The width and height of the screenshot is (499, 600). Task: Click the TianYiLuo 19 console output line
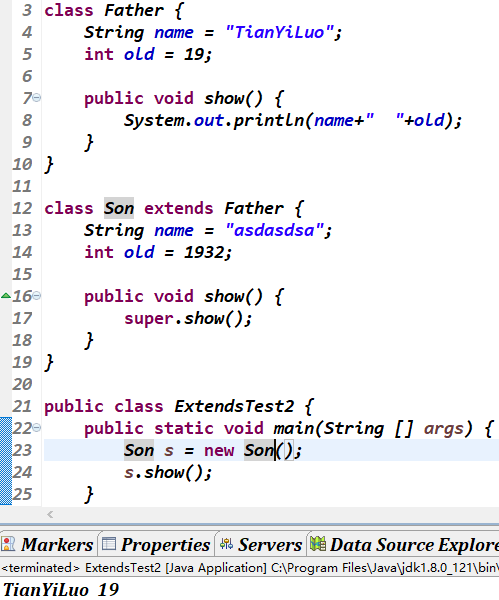(61, 589)
